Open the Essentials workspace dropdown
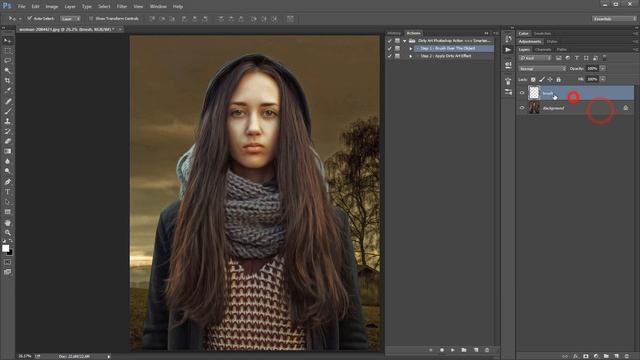The height and width of the screenshot is (360, 640). 614,19
